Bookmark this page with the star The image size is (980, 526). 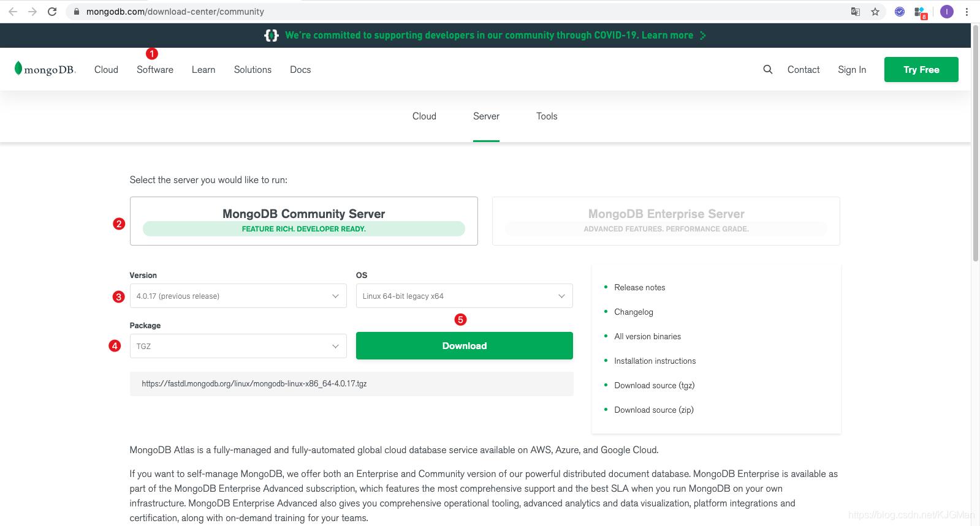pyautogui.click(x=875, y=12)
